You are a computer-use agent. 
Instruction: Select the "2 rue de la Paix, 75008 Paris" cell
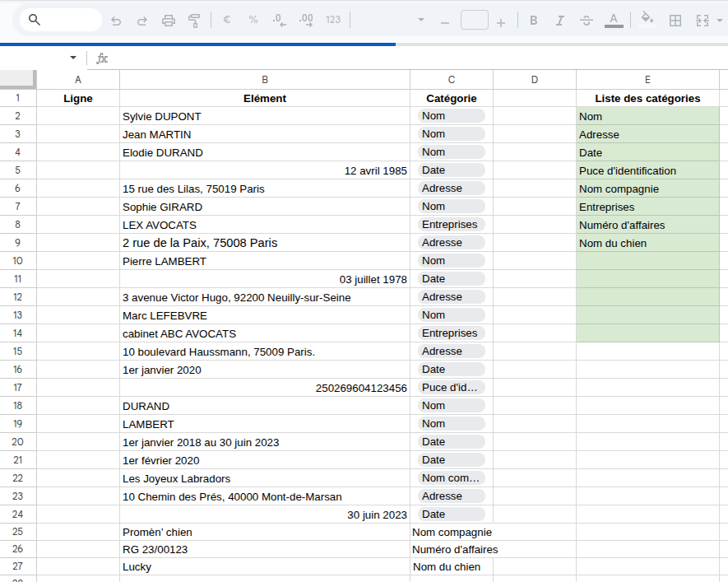click(x=265, y=243)
